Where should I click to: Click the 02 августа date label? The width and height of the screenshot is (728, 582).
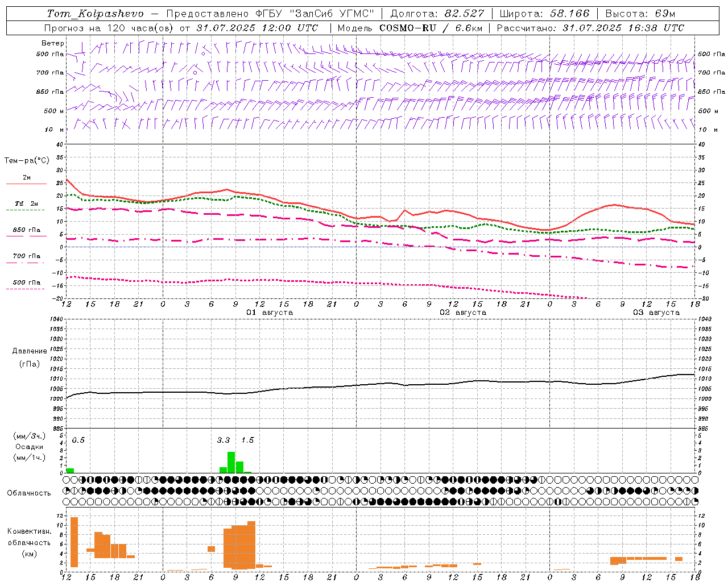463,313
